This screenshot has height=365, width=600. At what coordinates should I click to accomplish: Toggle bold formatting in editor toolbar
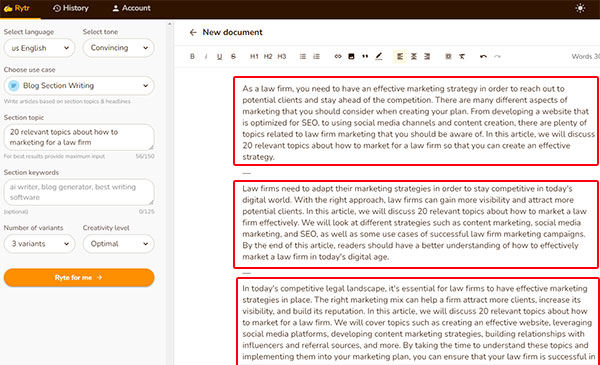pyautogui.click(x=192, y=57)
